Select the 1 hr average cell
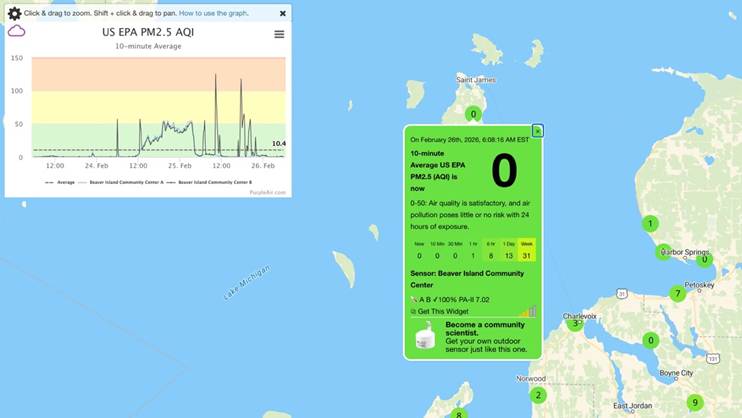 coord(473,250)
